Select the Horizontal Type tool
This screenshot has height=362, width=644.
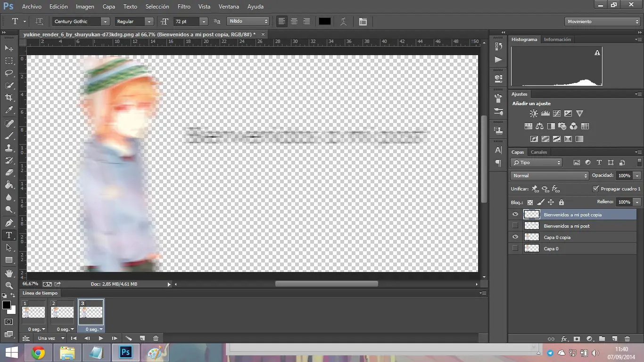9,235
